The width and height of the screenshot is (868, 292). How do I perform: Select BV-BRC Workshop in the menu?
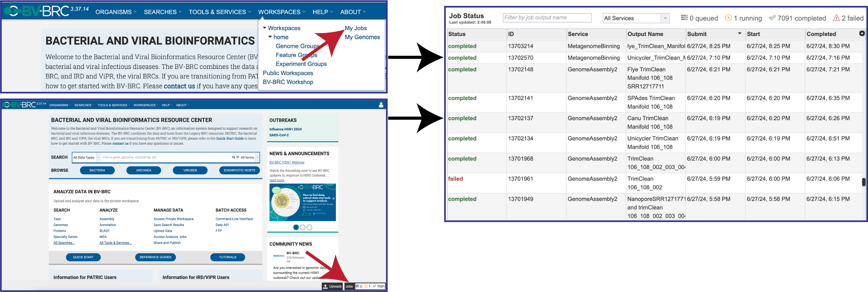[288, 82]
